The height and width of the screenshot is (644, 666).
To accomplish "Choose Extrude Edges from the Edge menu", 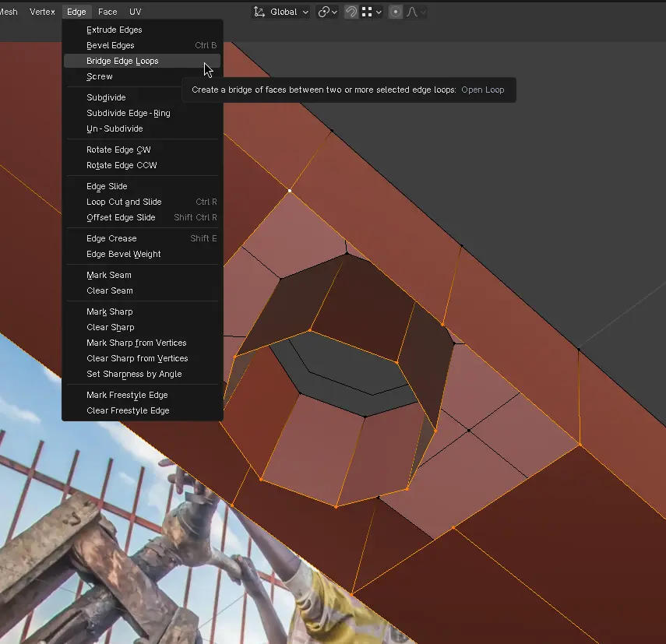I will coord(143,30).
